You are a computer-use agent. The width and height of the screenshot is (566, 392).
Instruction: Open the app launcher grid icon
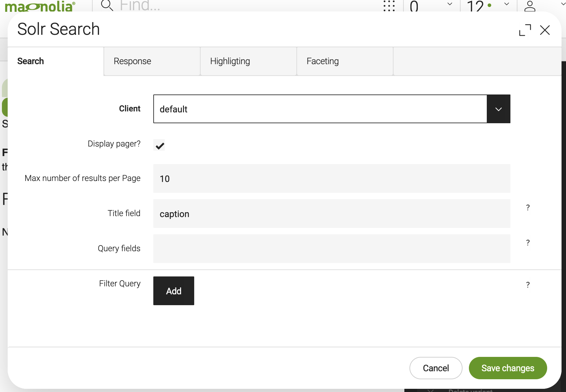coord(389,5)
